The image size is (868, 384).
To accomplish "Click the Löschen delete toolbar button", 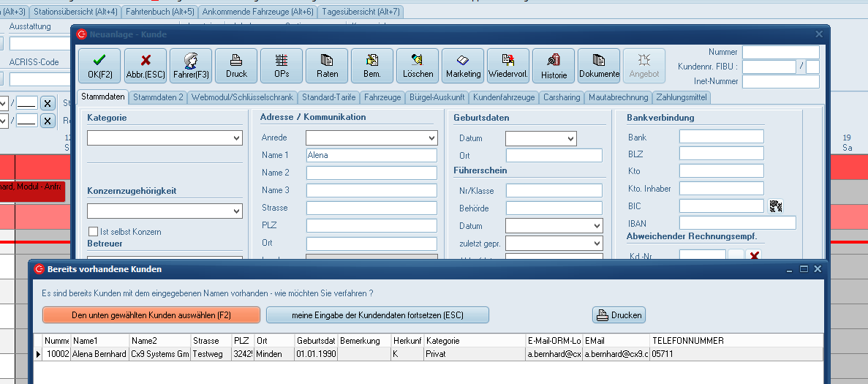I will click(x=418, y=66).
